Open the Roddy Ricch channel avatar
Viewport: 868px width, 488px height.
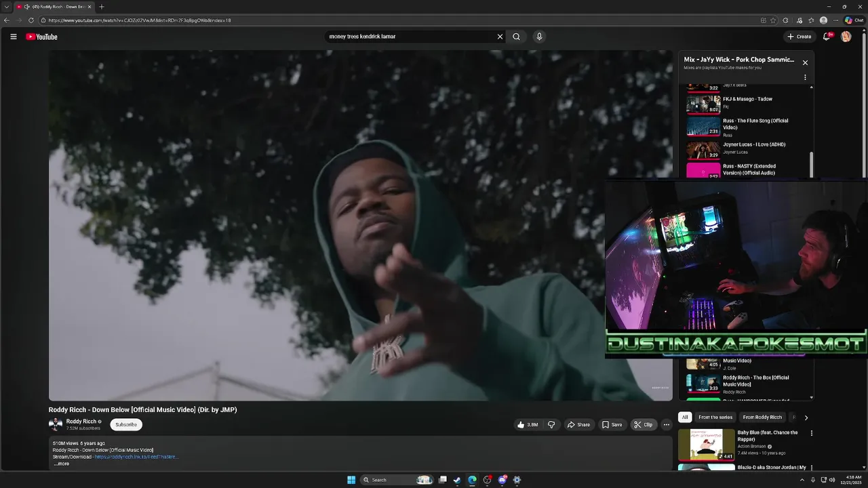click(x=56, y=425)
